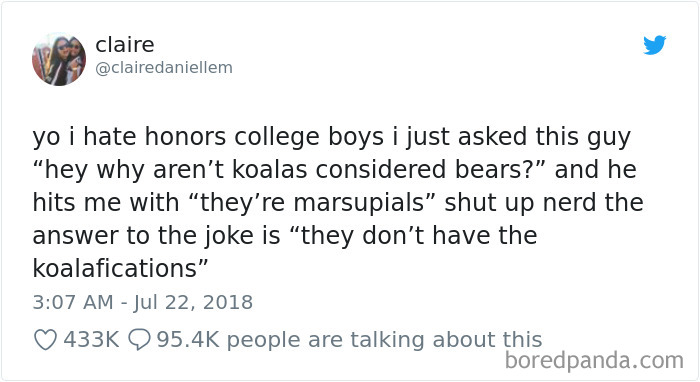Click the tweet text about honors college boys
Screen dimensions: 700x382
[x=338, y=203]
